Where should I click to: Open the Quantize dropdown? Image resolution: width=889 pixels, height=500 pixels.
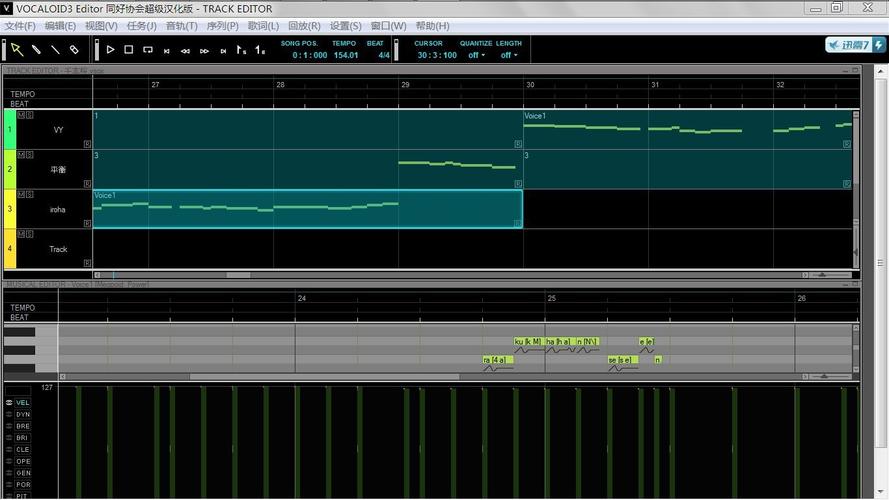point(475,55)
